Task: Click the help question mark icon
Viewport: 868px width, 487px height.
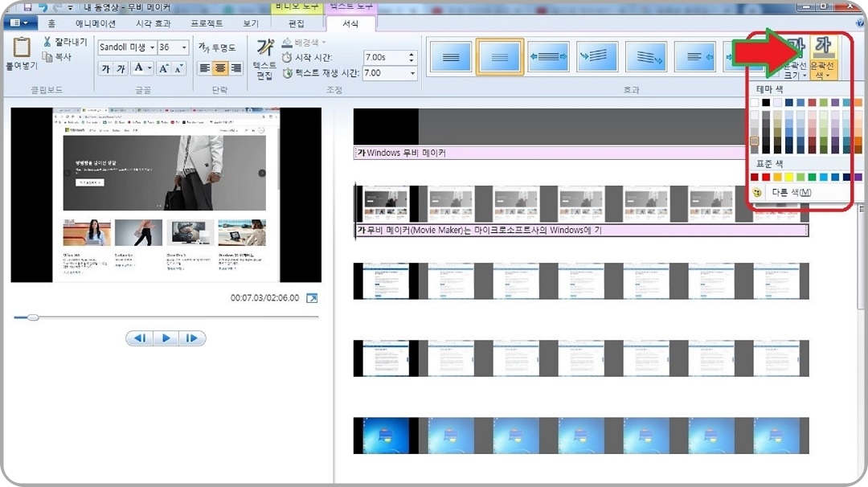Action: (860, 23)
